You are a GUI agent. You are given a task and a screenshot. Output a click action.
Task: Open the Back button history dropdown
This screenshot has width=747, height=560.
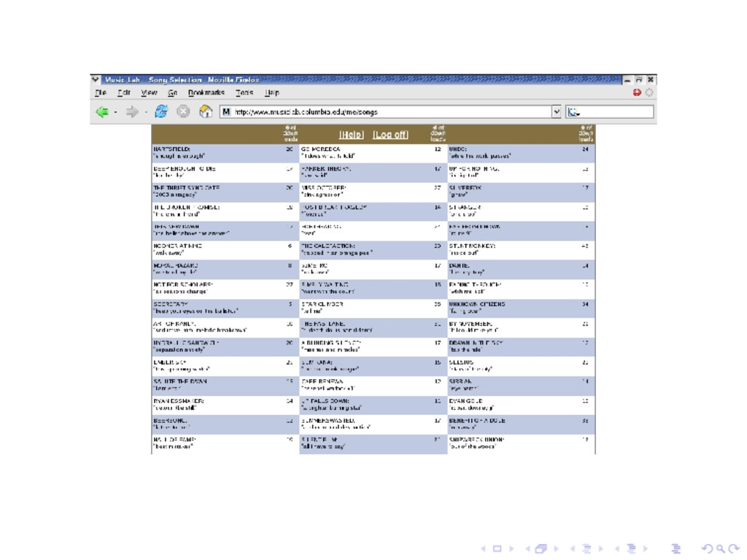click(116, 112)
